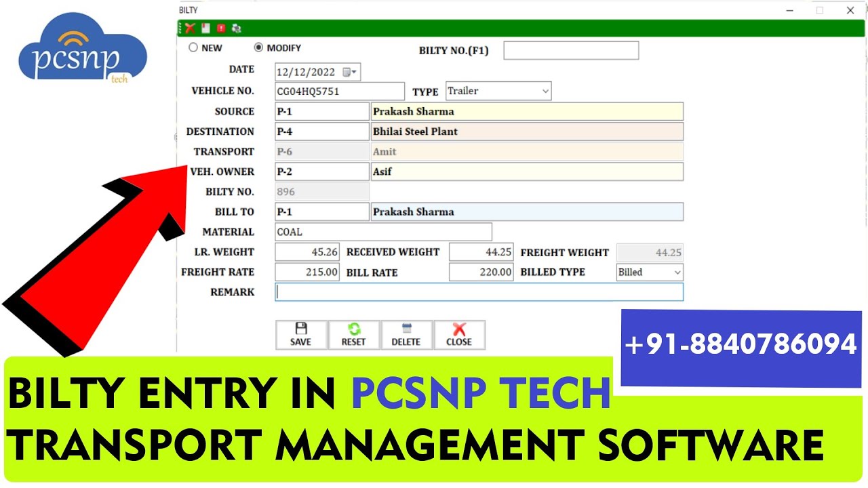Screen dimensions: 868x488
Task: Click the FREIGHT RATE field 215.00
Action: point(307,272)
